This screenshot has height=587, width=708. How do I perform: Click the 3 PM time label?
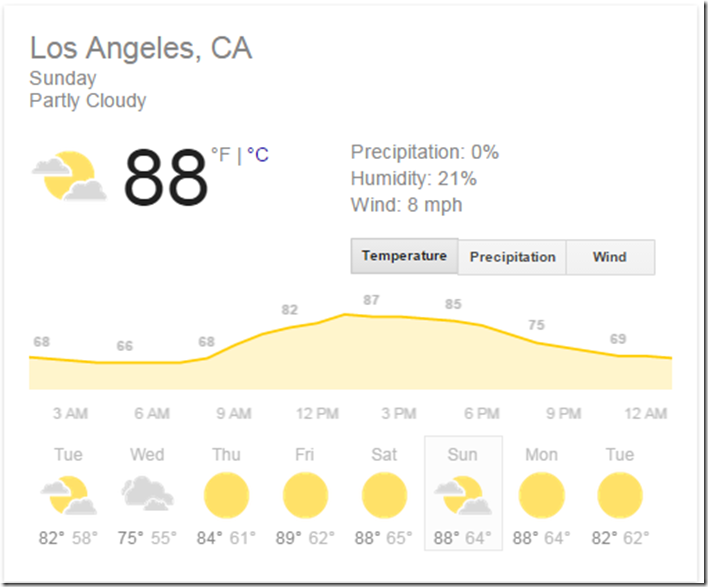click(x=399, y=413)
